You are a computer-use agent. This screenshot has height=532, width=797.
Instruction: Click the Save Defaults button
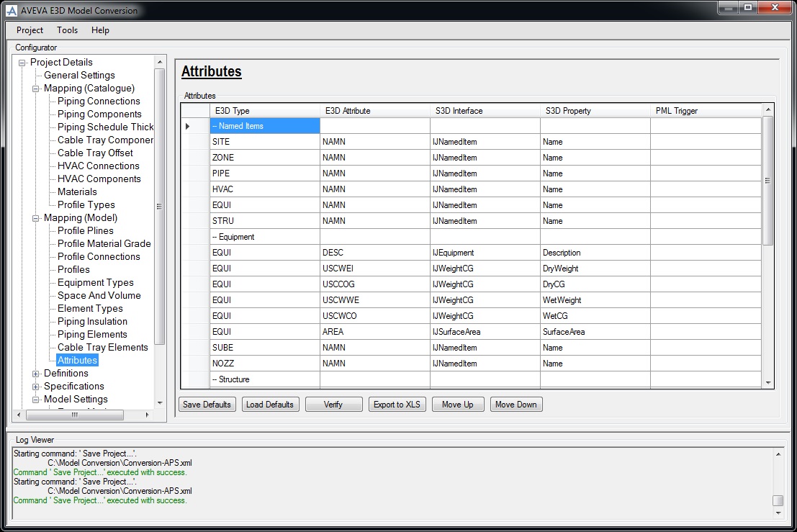click(207, 405)
